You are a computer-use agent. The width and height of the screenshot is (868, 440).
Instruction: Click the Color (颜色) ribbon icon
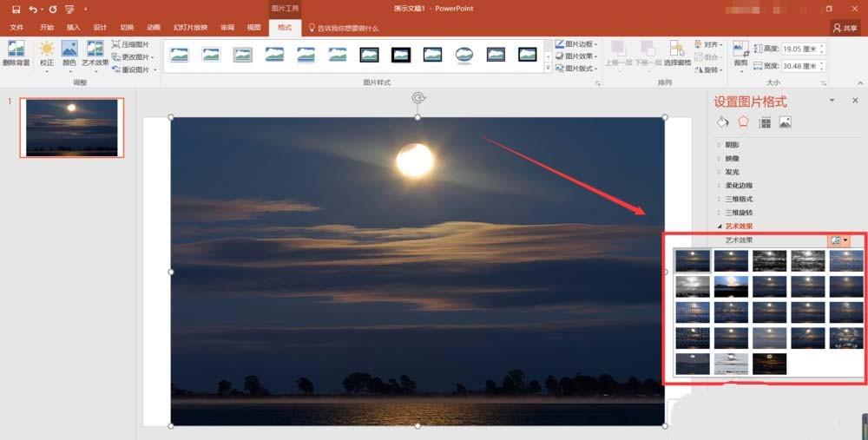click(69, 53)
